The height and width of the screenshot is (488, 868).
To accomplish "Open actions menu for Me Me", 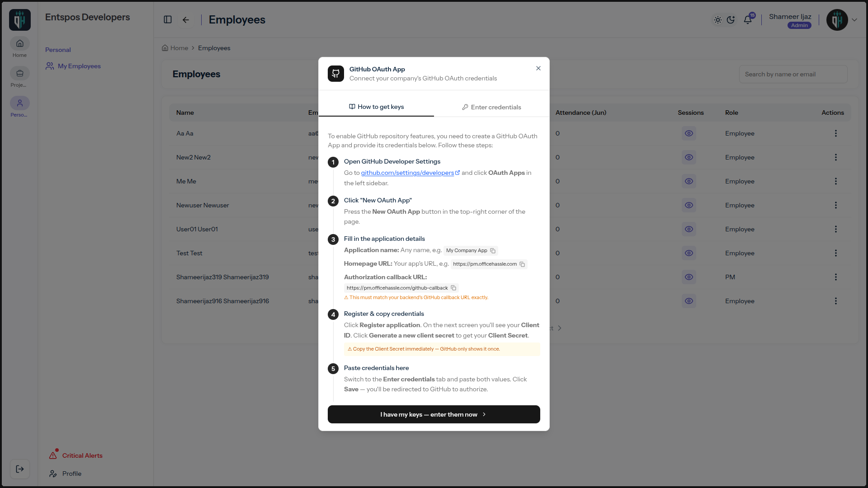I will click(x=836, y=181).
